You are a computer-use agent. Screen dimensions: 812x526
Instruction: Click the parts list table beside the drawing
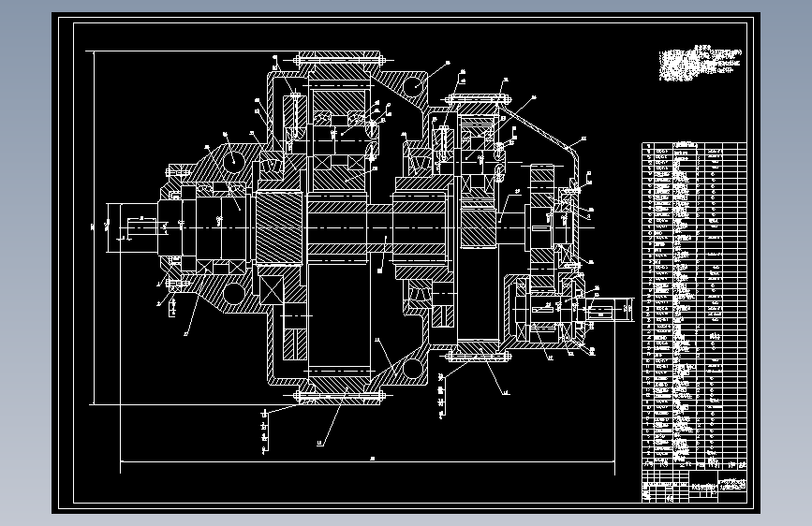(694, 306)
